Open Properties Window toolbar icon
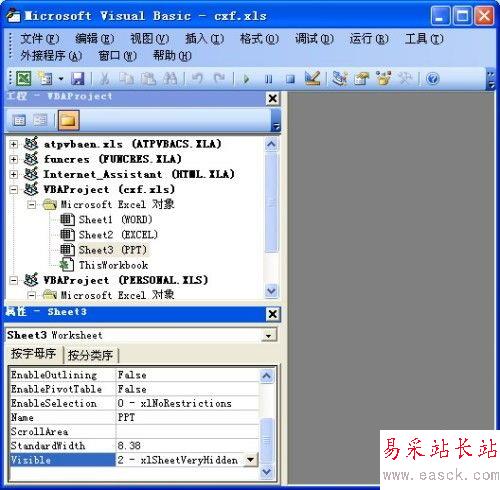 (x=361, y=79)
